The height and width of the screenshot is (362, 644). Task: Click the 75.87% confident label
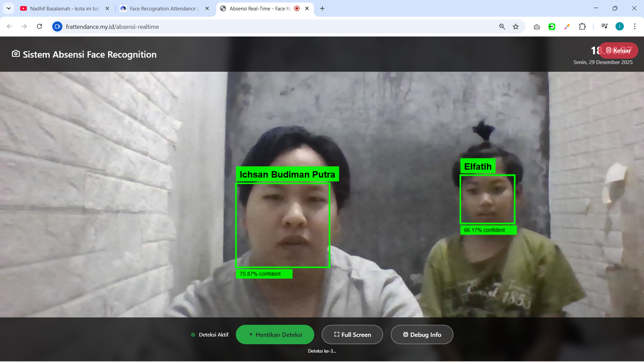(264, 274)
